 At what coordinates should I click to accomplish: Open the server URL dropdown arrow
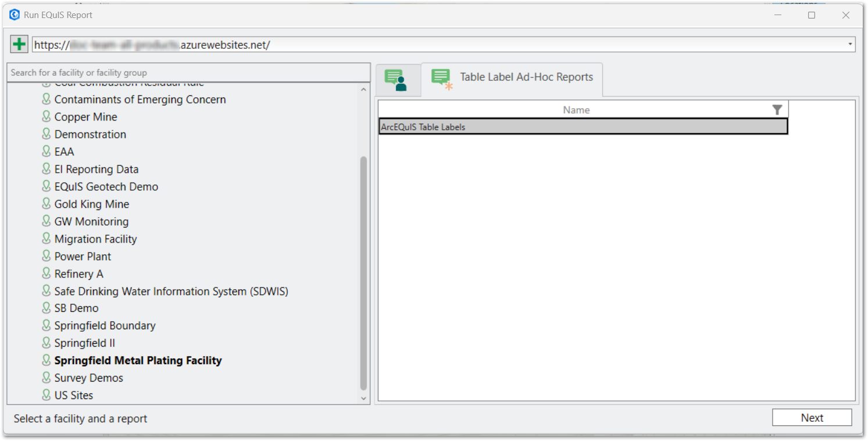tap(850, 44)
